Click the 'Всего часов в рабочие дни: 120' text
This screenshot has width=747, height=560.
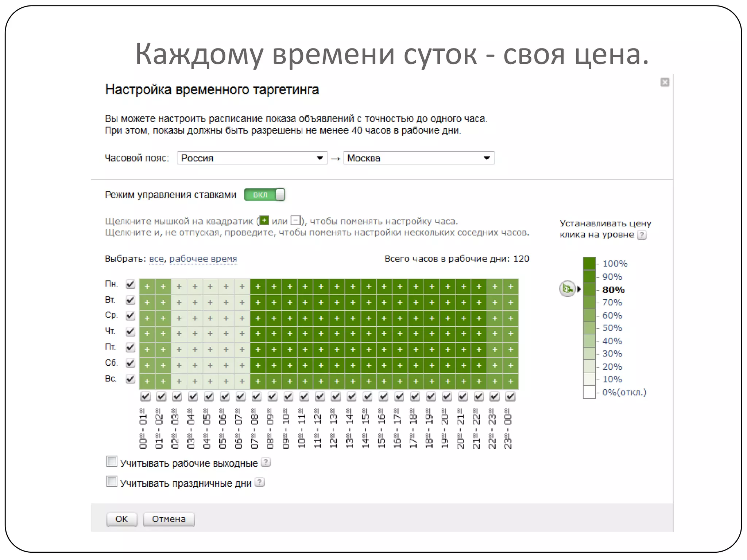click(x=457, y=259)
